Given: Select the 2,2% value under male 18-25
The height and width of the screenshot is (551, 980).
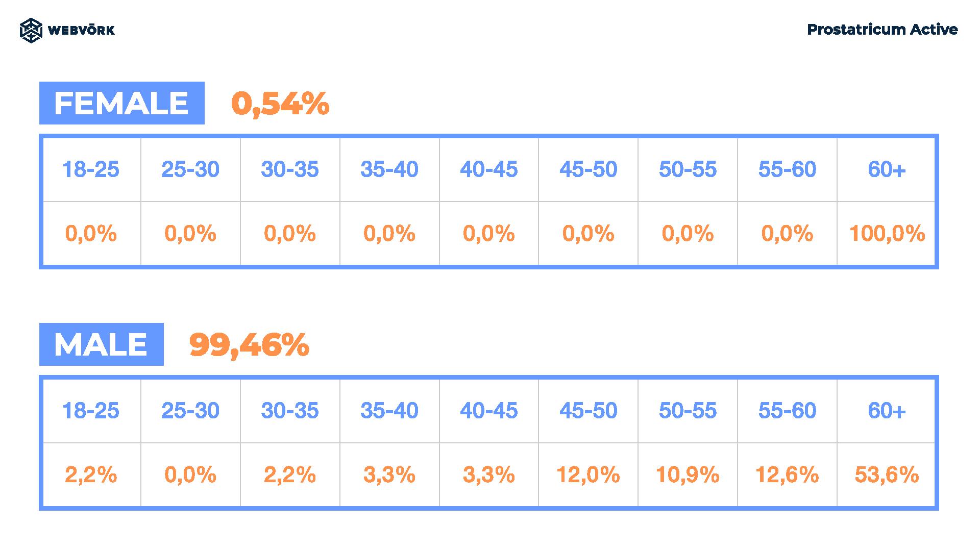Looking at the screenshot, I should coord(91,475).
